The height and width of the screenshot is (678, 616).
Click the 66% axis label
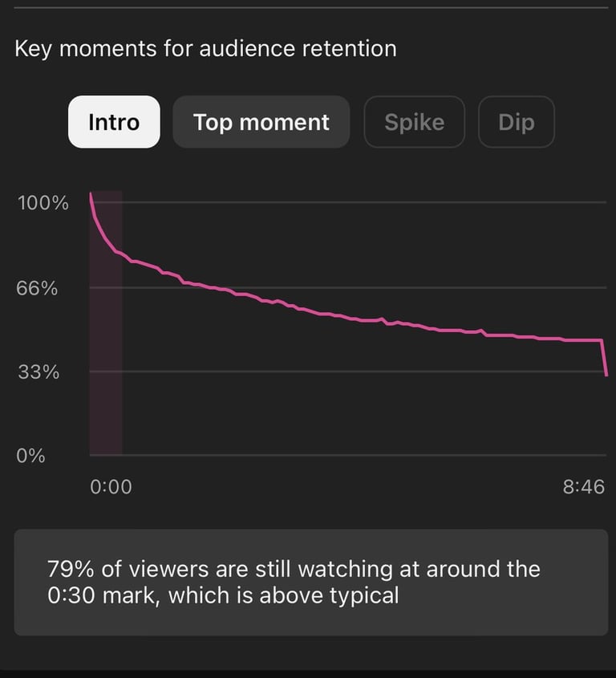[x=37, y=288]
